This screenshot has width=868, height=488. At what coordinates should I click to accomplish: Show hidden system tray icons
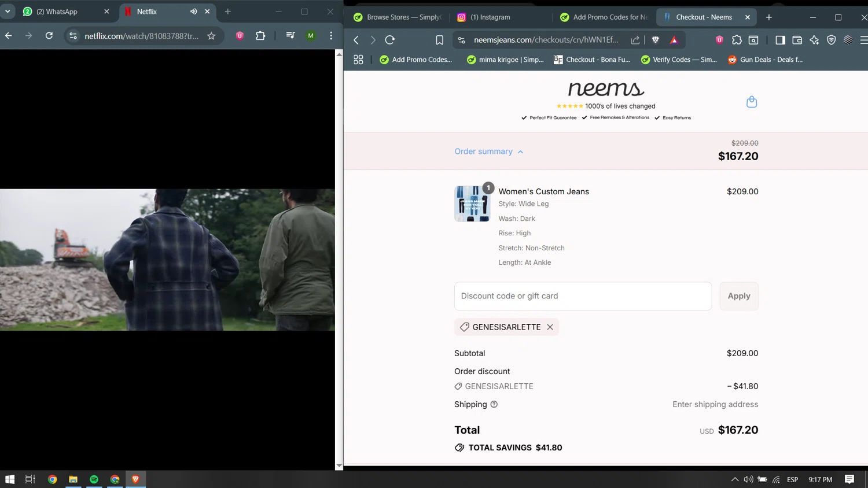734,479
